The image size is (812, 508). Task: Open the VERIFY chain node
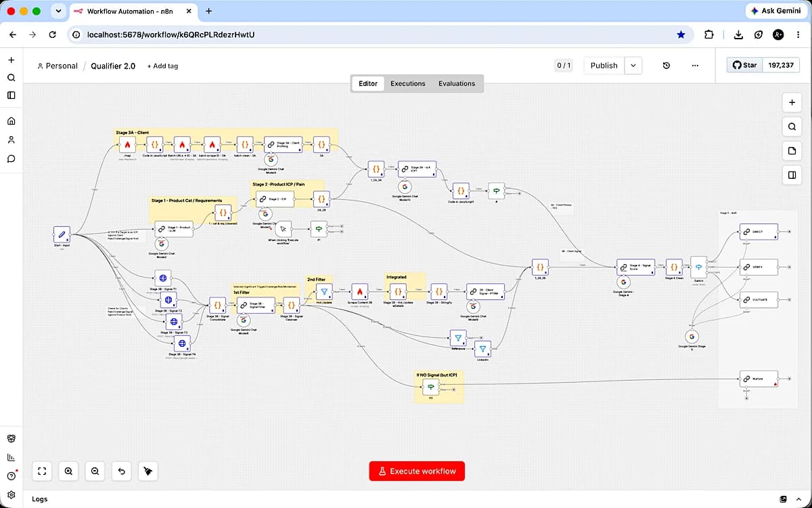[x=759, y=267]
